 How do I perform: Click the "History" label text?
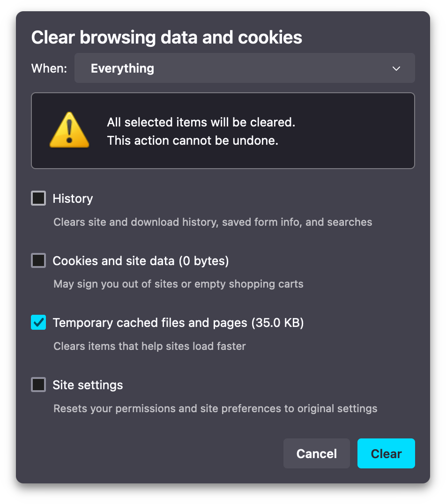(73, 199)
